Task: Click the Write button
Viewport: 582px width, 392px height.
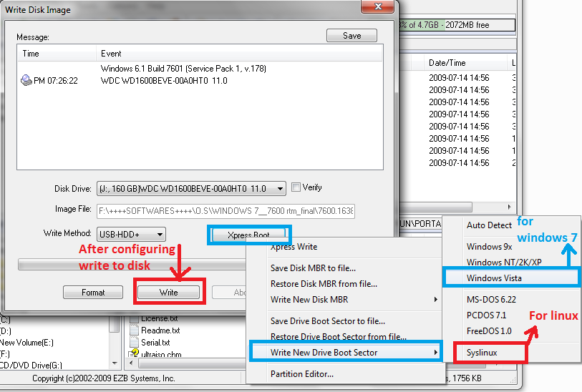Action: (168, 293)
